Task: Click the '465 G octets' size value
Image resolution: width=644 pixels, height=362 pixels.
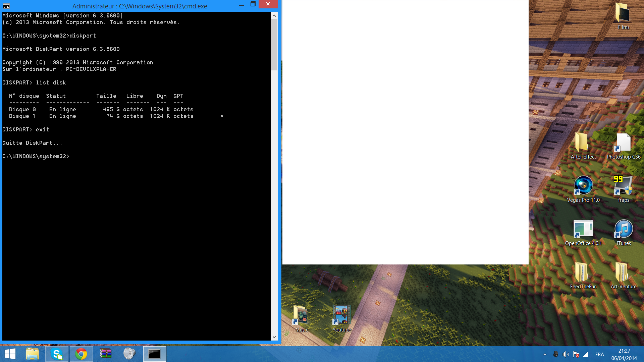Action: pos(123,109)
